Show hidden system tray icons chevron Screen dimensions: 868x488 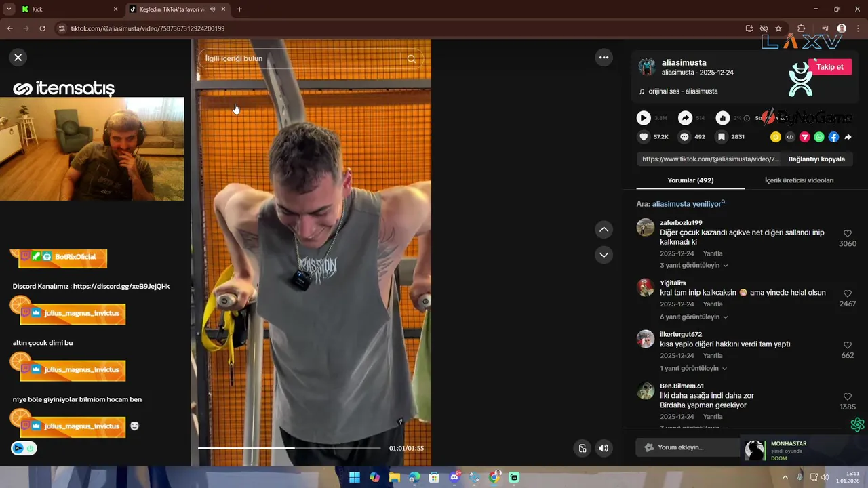point(785,477)
